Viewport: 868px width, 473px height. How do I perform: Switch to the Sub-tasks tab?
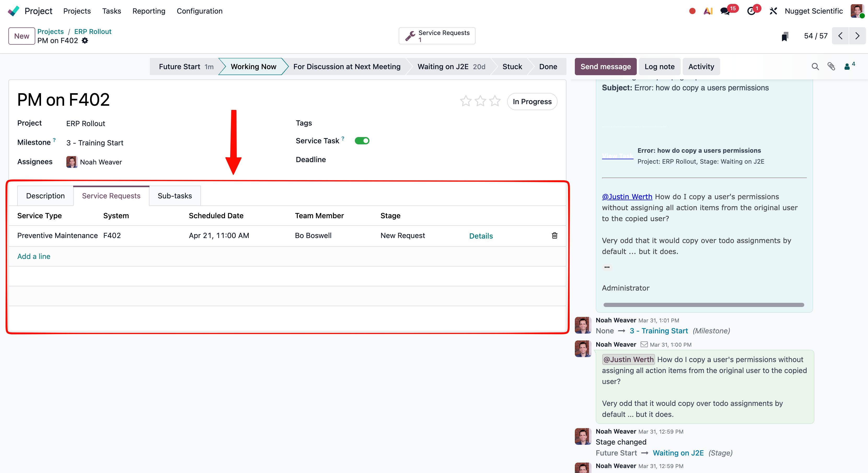[x=175, y=196]
